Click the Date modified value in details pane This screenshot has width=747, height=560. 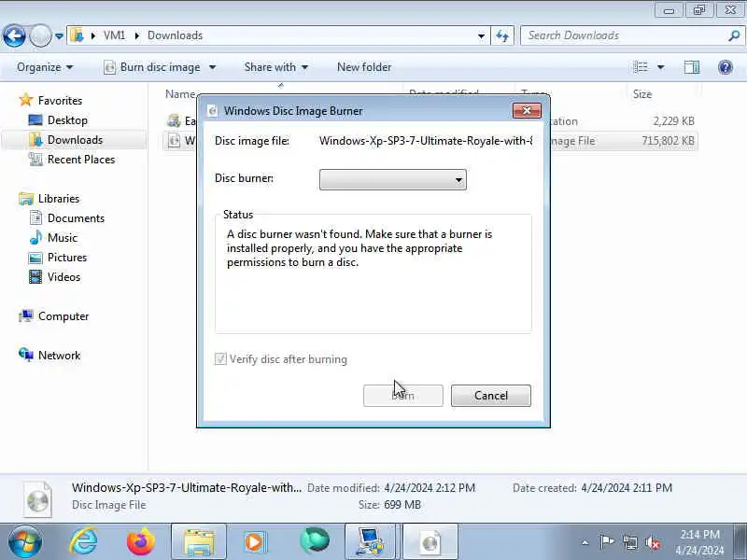click(x=430, y=487)
